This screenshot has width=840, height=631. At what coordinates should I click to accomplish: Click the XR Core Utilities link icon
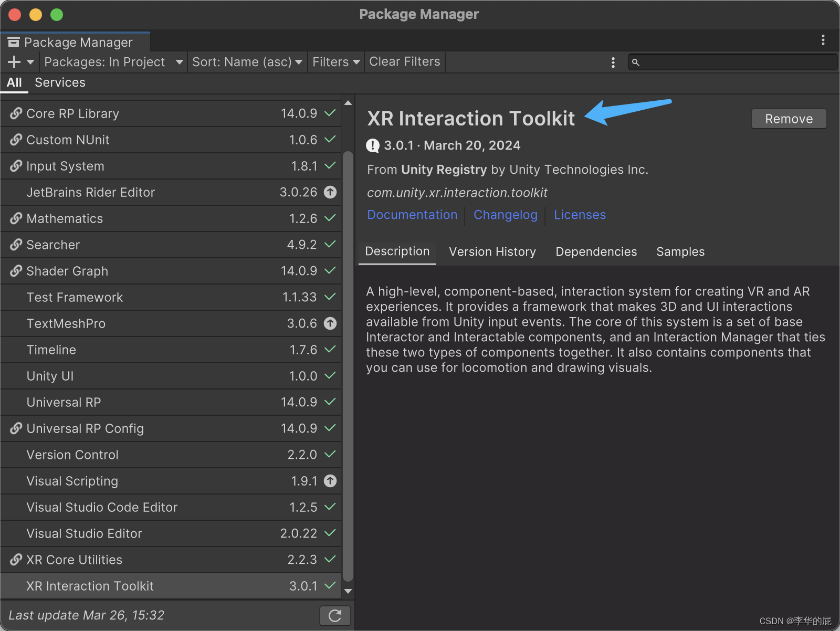point(16,560)
